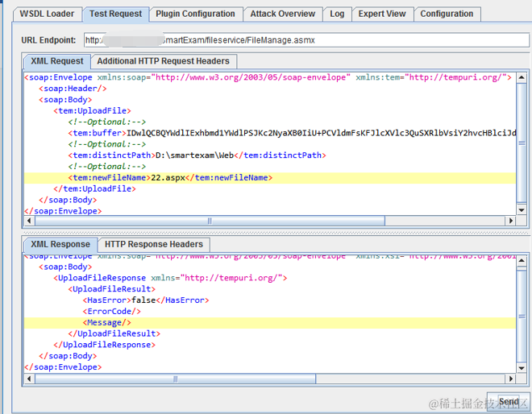This screenshot has height=414, width=532.
Task: Select the Test Request tab
Action: 115,14
